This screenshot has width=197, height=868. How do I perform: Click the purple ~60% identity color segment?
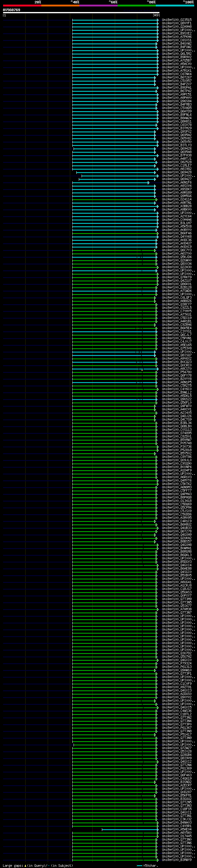pyautogui.click(x=98, y=6)
